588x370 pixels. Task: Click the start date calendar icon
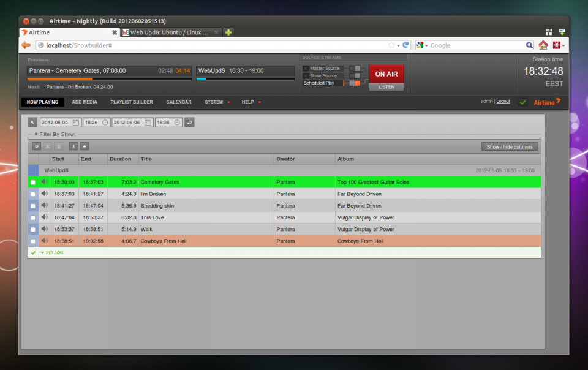click(x=75, y=123)
